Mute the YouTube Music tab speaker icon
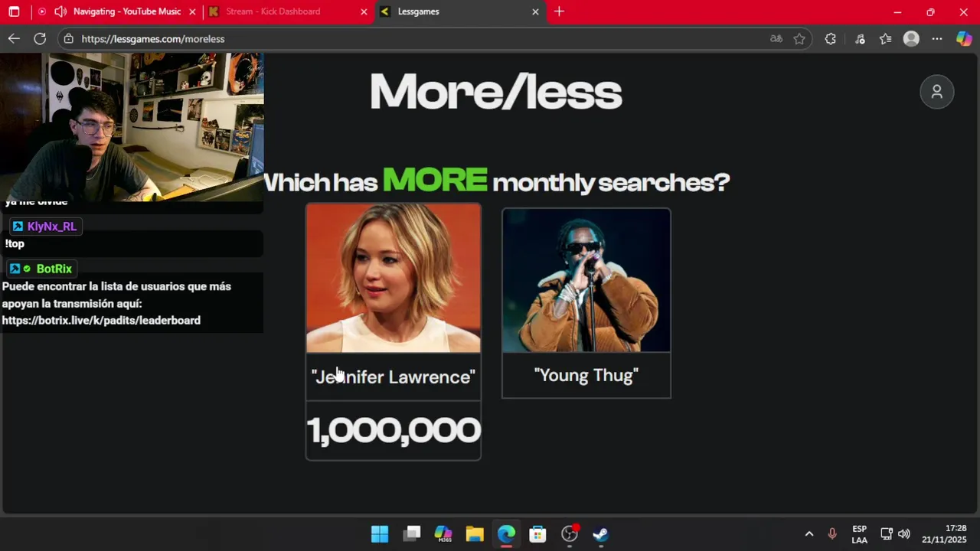 pyautogui.click(x=60, y=11)
